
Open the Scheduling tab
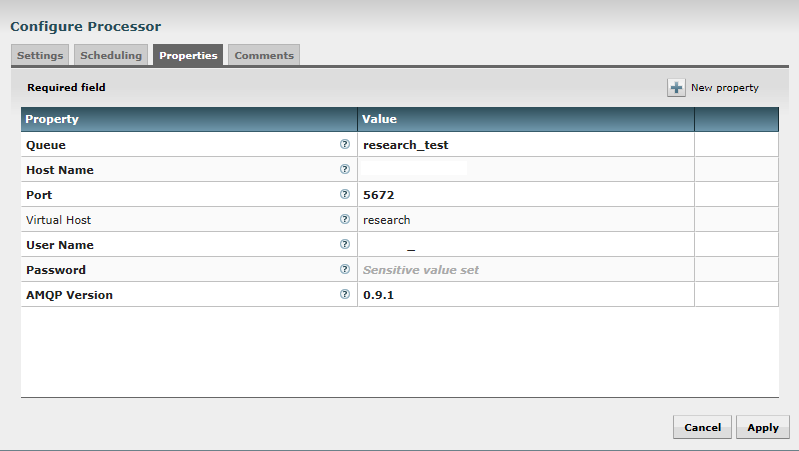click(x=111, y=56)
